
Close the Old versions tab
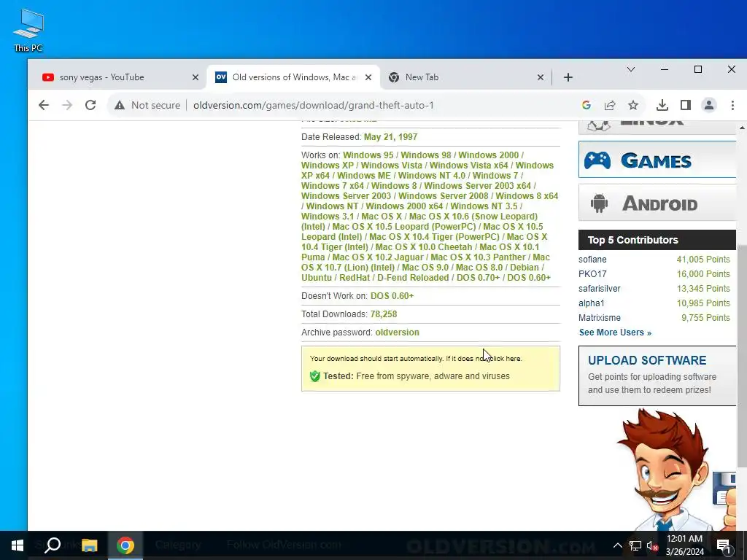(368, 77)
